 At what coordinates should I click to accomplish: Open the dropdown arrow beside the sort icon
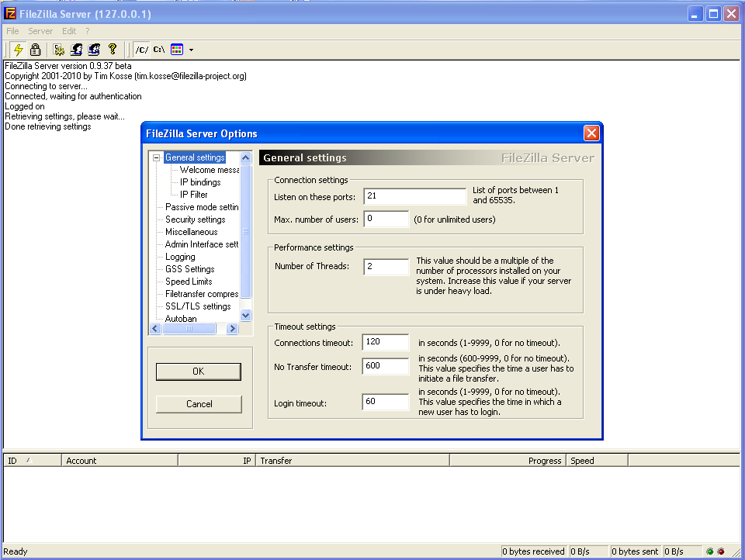[191, 50]
